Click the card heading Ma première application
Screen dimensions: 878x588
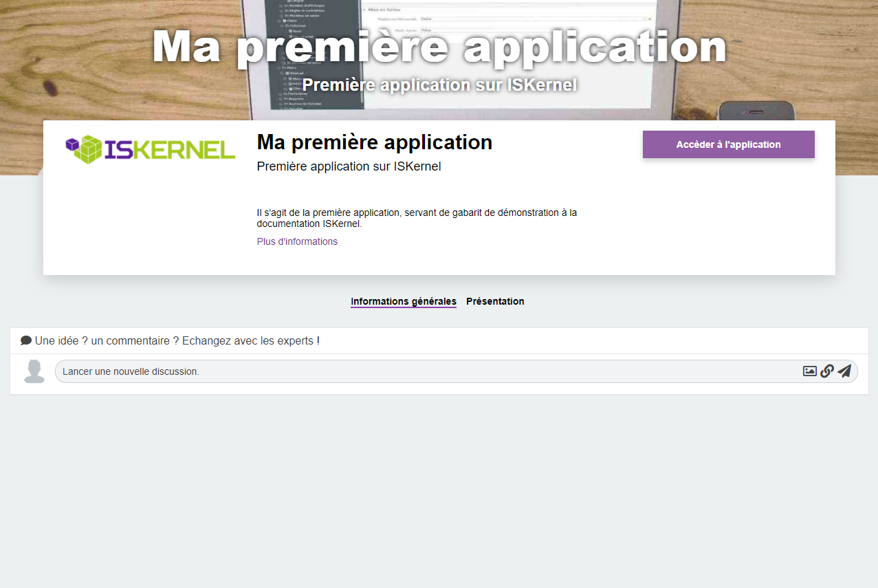[x=374, y=142]
